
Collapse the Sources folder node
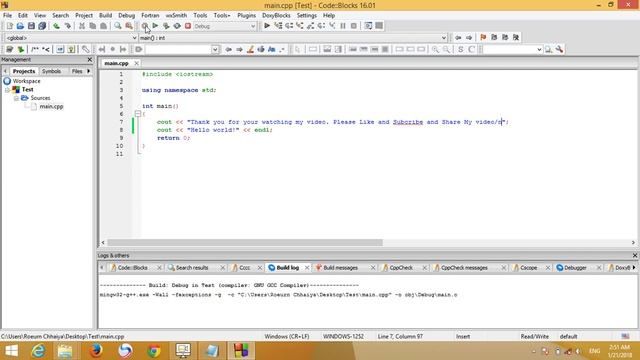click(x=16, y=98)
